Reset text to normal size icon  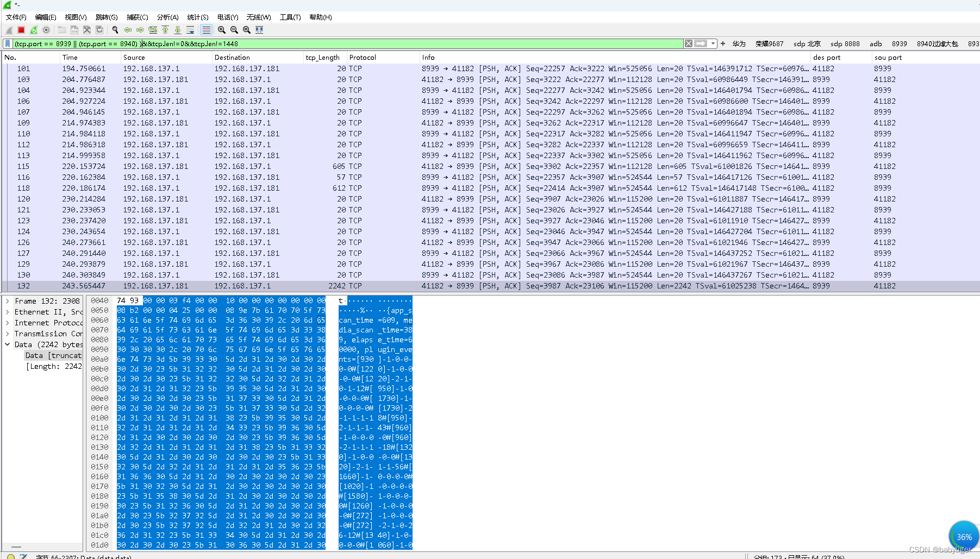[247, 30]
